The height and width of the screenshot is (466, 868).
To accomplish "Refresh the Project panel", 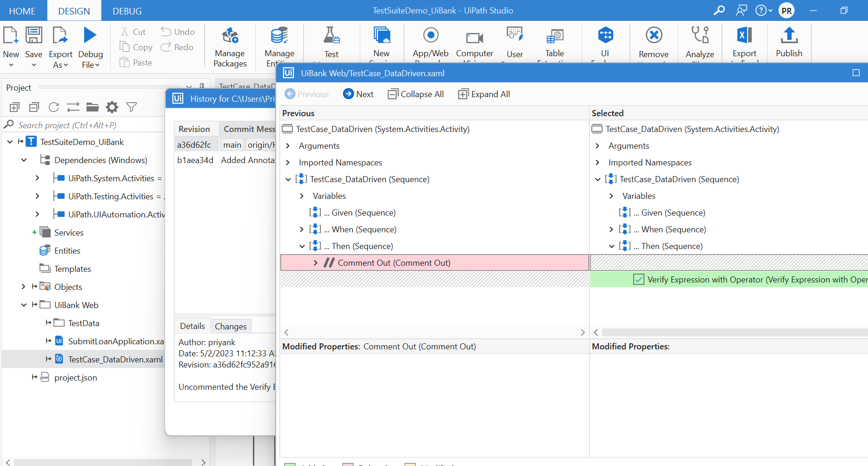I will click(x=53, y=107).
